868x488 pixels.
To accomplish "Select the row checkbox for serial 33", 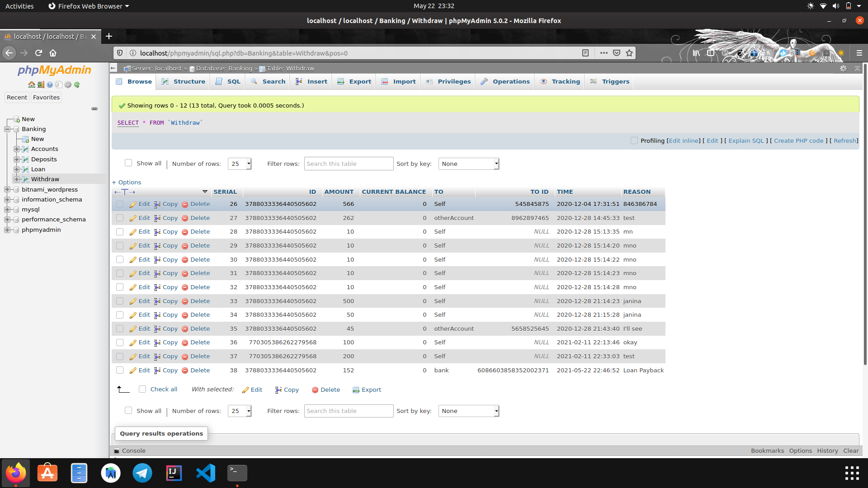I will [x=120, y=301].
